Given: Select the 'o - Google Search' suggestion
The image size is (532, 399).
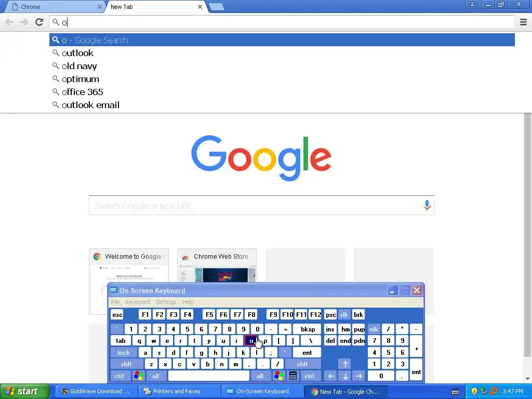Looking at the screenshot, I should pos(282,40).
